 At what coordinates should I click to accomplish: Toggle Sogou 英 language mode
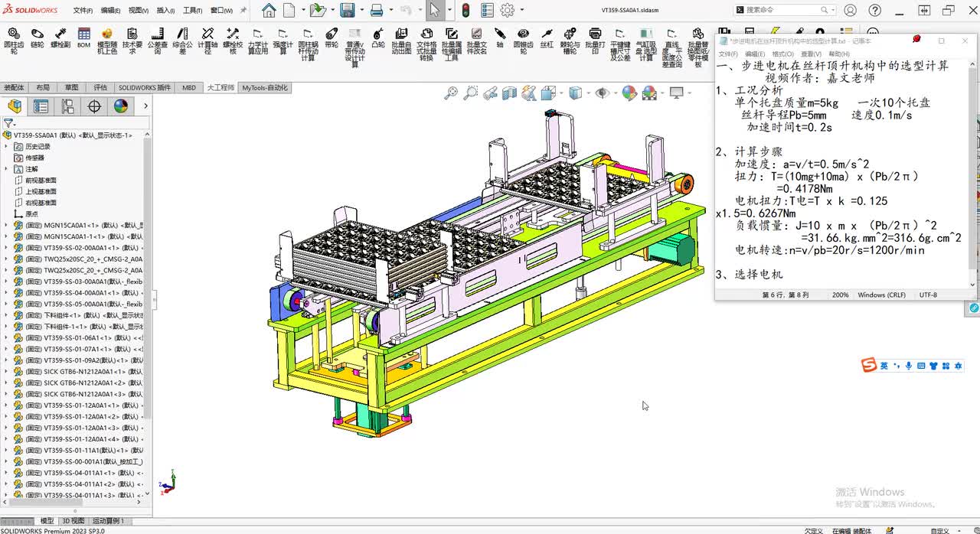(x=884, y=366)
